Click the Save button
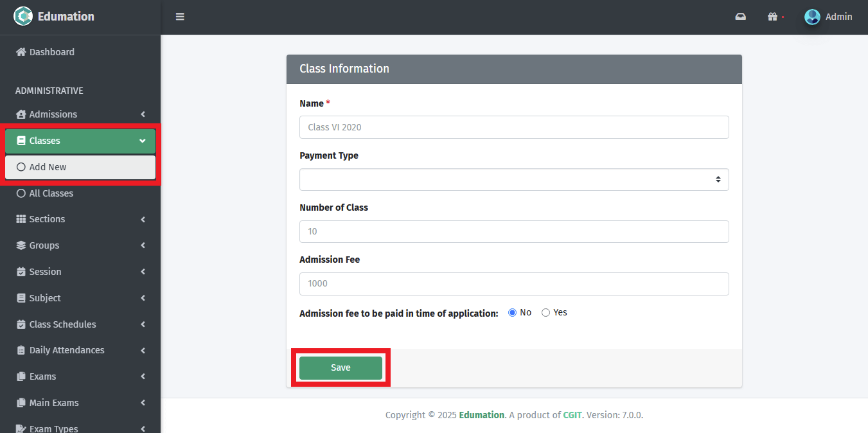 pyautogui.click(x=341, y=368)
